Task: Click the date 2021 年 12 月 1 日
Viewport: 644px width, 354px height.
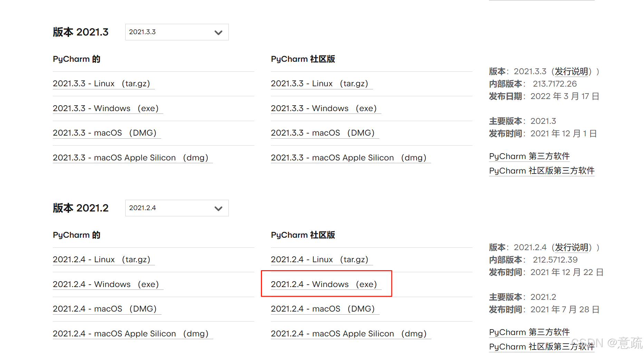Action: [x=564, y=134]
